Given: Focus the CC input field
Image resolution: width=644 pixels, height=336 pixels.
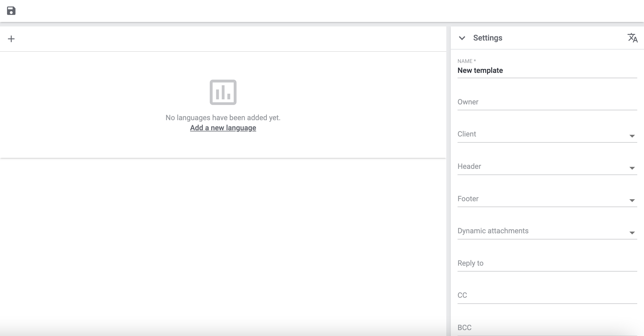Looking at the screenshot, I should tap(547, 295).
